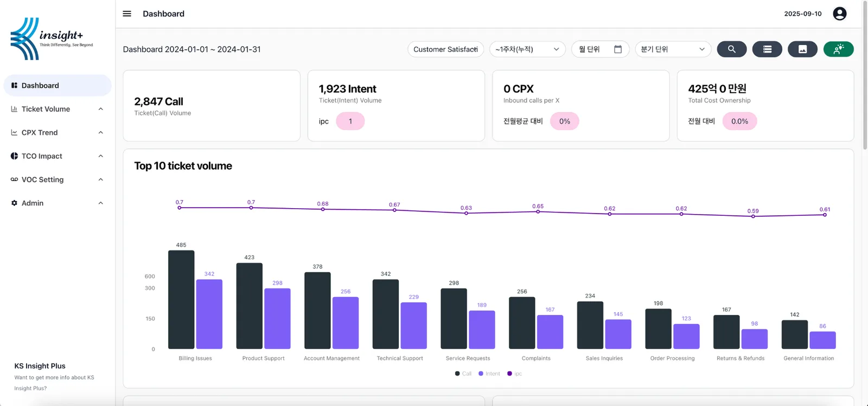Image resolution: width=868 pixels, height=406 pixels.
Task: Click the ipc line point 0.65
Action: pyautogui.click(x=538, y=211)
